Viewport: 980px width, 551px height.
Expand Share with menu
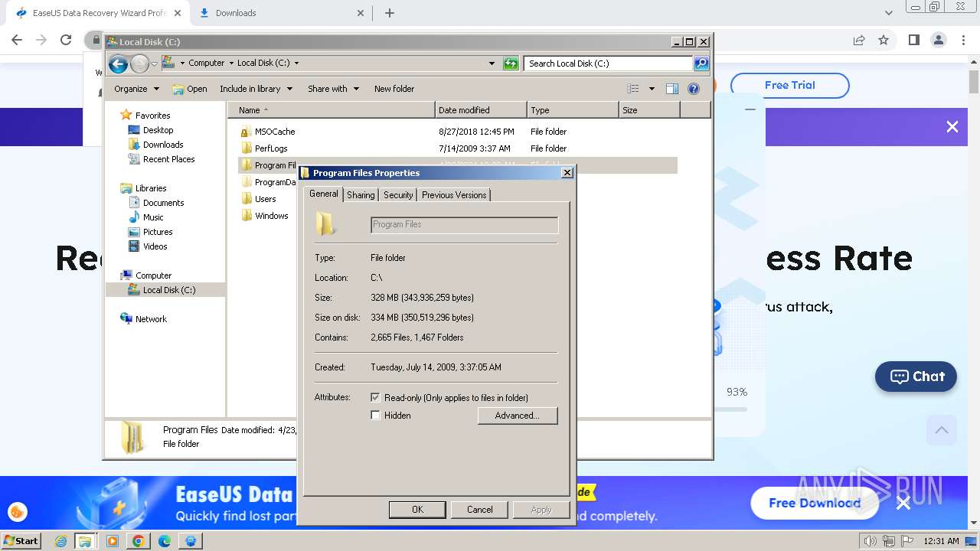point(333,89)
